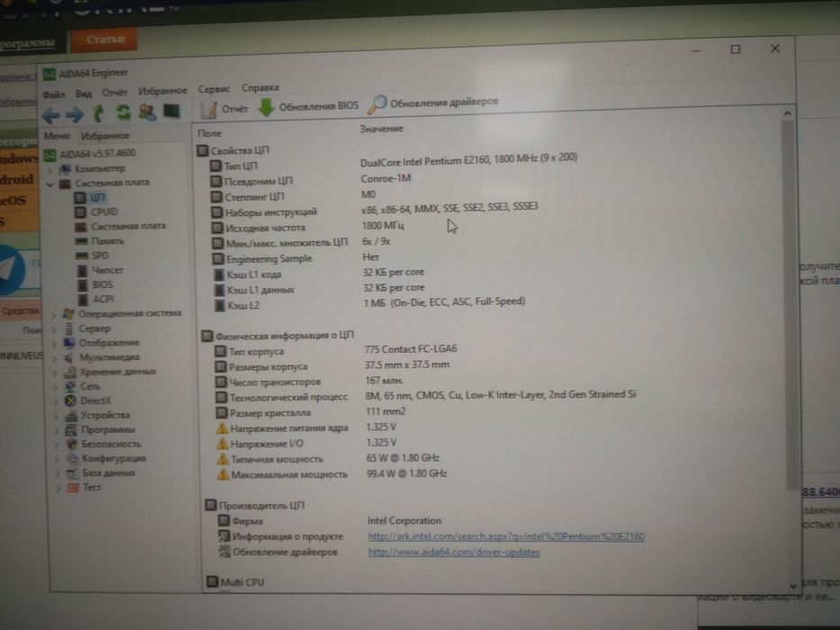Click the Безопасность shield icon

(x=71, y=444)
